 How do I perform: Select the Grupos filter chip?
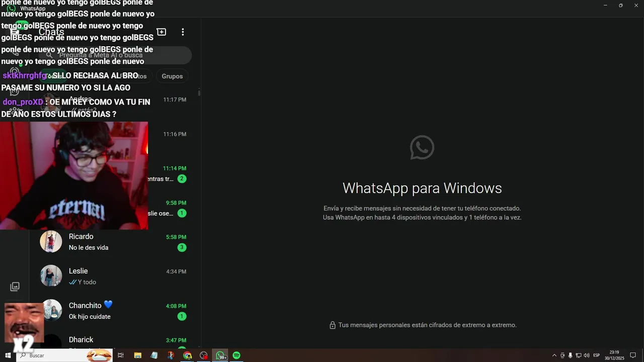click(172, 76)
